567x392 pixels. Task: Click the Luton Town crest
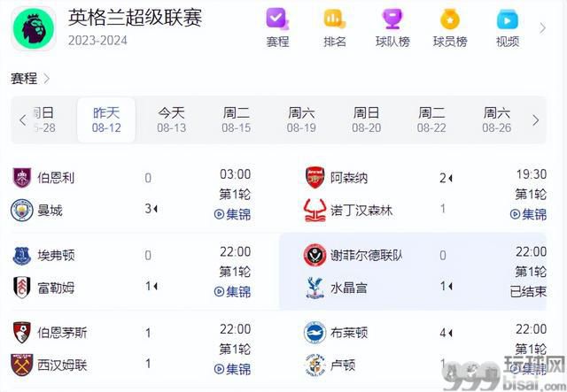[x=315, y=365]
